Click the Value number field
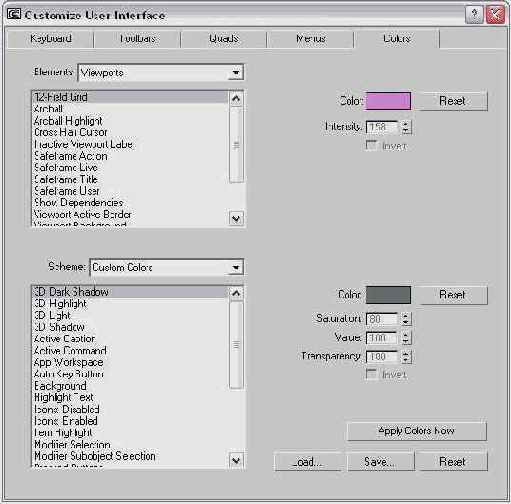 click(x=382, y=338)
